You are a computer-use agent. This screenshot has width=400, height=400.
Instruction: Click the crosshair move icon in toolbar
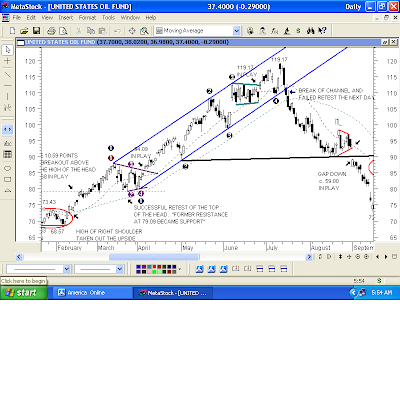tap(132, 31)
